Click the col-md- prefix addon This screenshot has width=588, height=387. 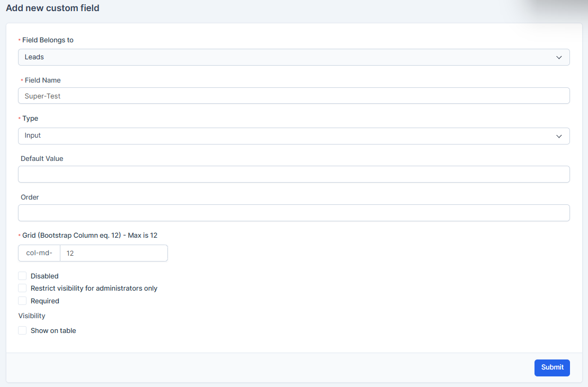pyautogui.click(x=39, y=253)
